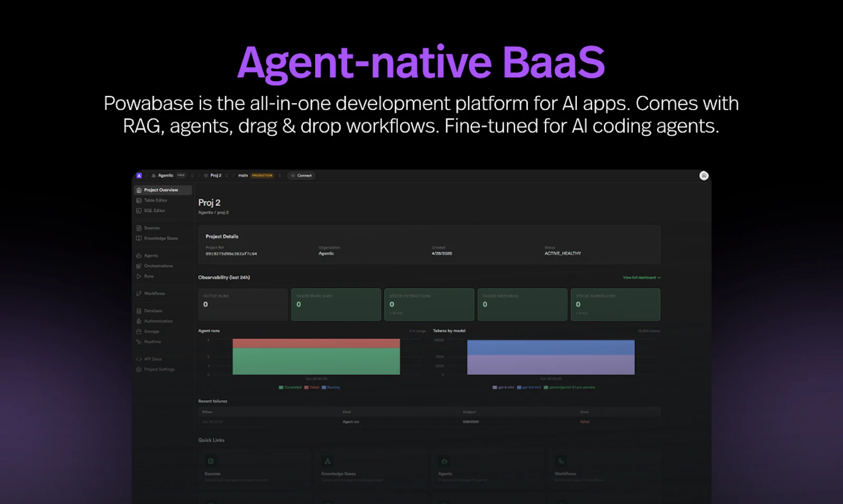
Task: Click the Connect button in top bar
Action: [301, 176]
